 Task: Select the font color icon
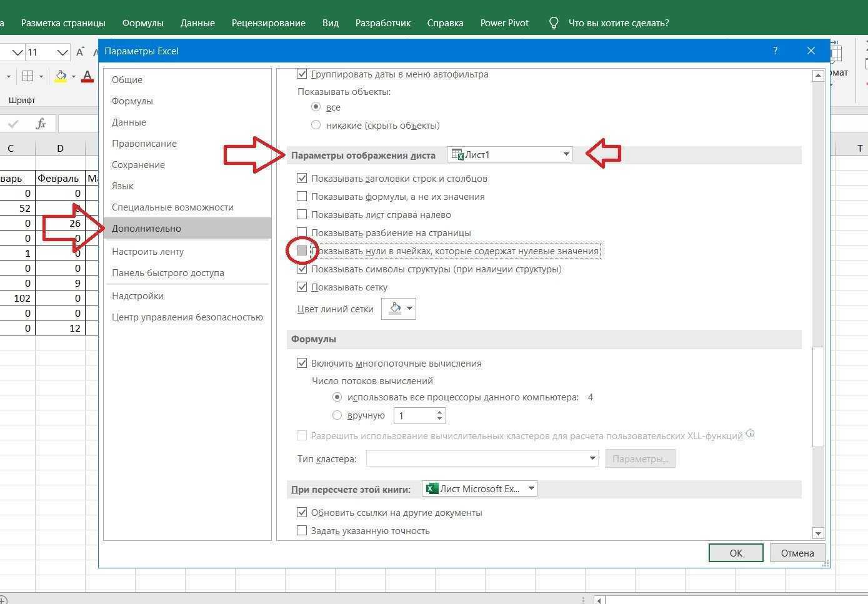(87, 76)
